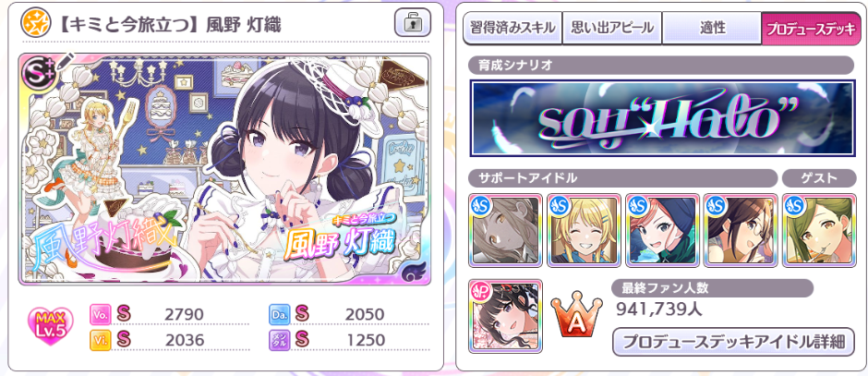Image resolution: width=868 pixels, height=376 pixels.
Task: Toggle the padlock lock icon
Action: point(411,23)
